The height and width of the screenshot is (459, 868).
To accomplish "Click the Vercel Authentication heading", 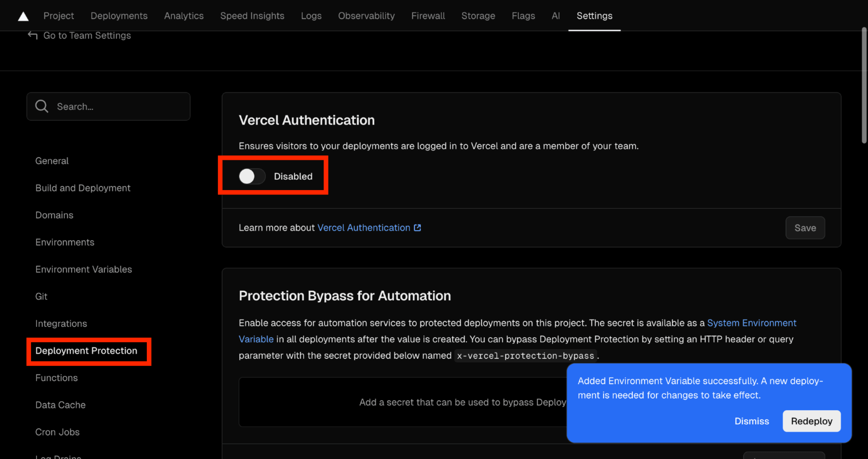I will (307, 120).
